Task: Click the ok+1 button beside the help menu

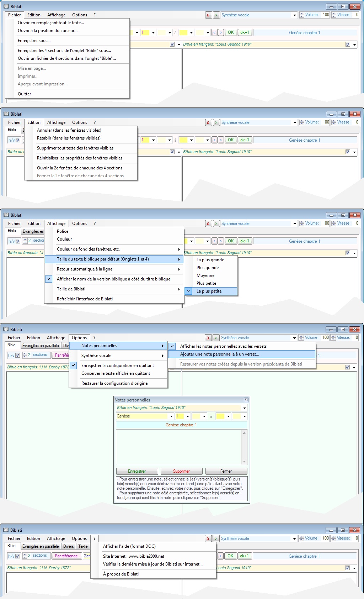Action: click(244, 556)
